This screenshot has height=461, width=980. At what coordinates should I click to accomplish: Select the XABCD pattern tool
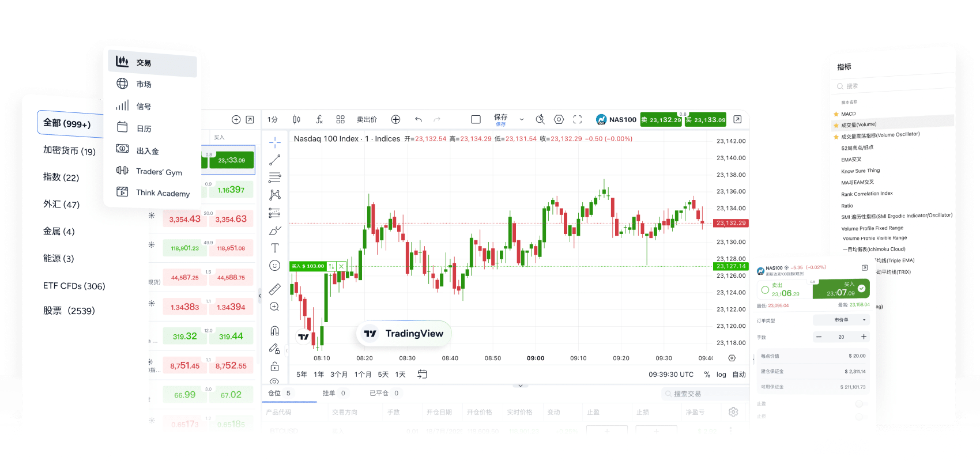point(275,195)
